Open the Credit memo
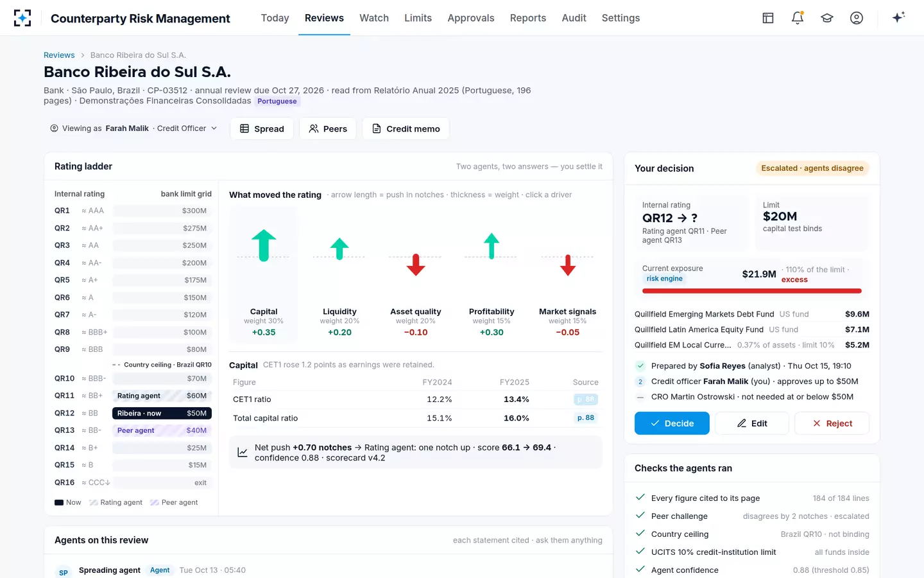This screenshot has width=924, height=578. (x=406, y=128)
